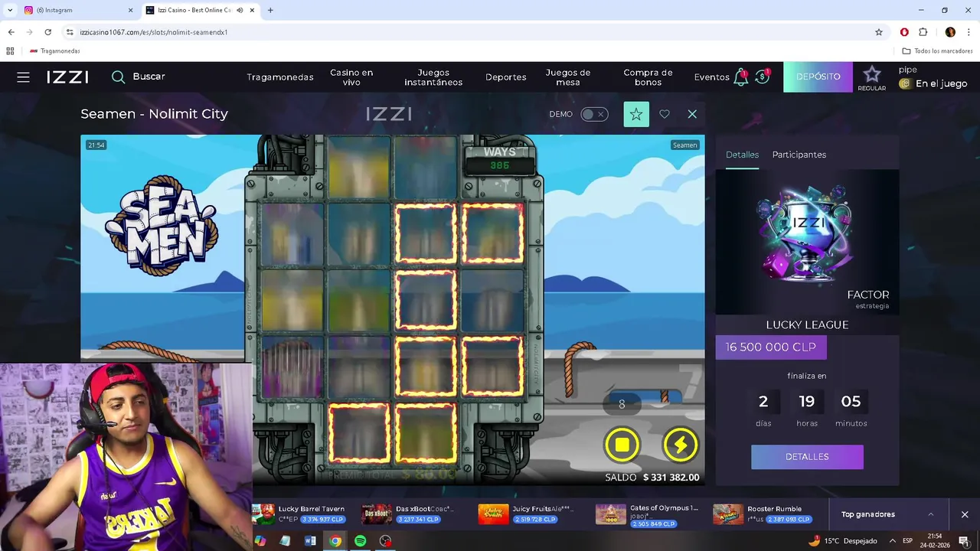Click the Buscar search field
Viewport: 980px width, 551px height.
click(139, 77)
